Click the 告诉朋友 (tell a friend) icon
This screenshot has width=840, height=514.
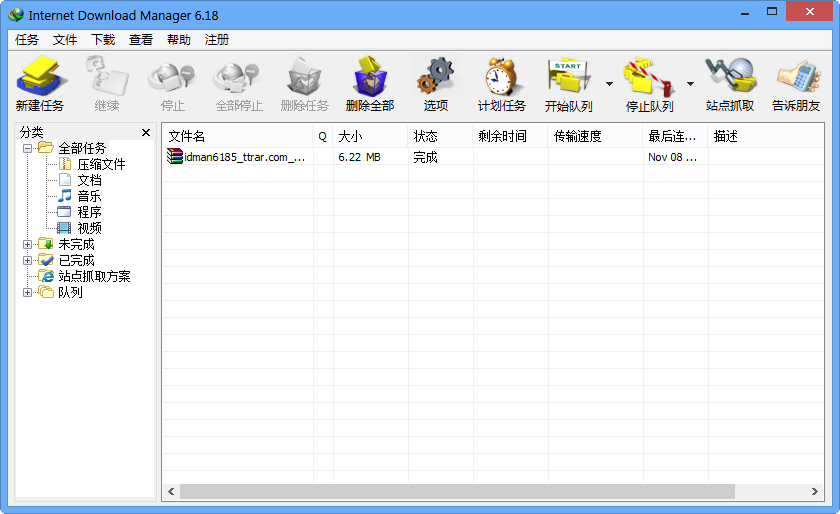tap(796, 85)
